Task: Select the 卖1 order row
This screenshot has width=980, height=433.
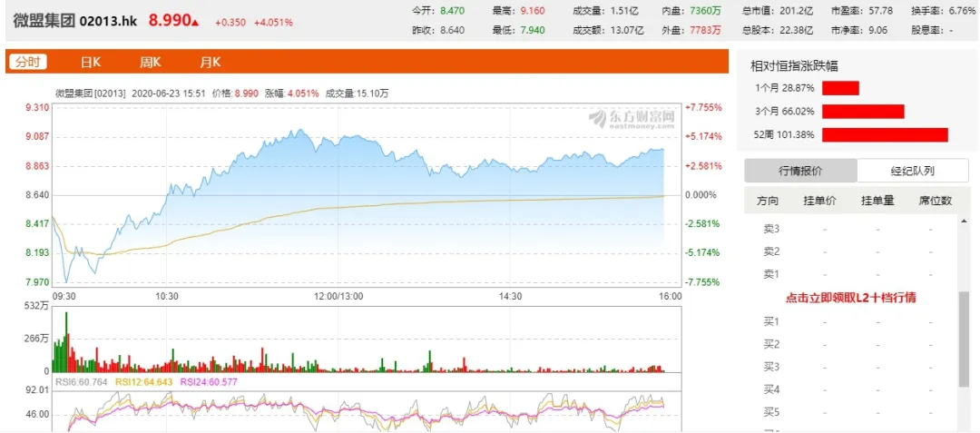Action: [x=850, y=274]
